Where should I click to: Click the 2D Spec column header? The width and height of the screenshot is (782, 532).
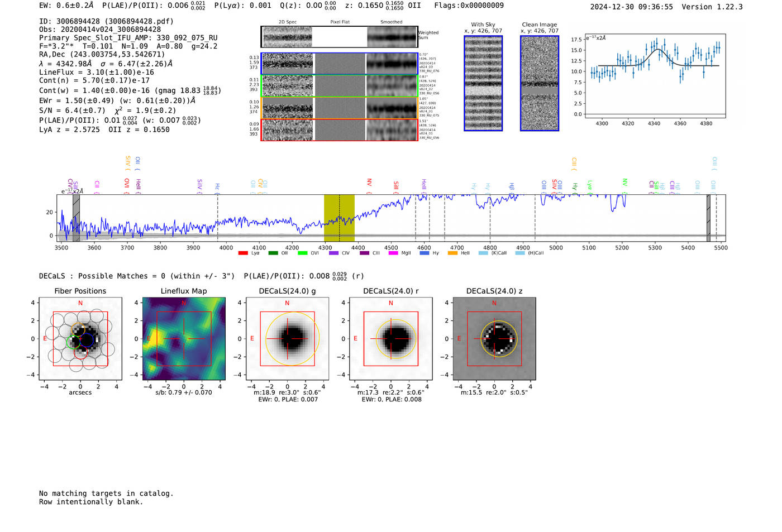(288, 22)
